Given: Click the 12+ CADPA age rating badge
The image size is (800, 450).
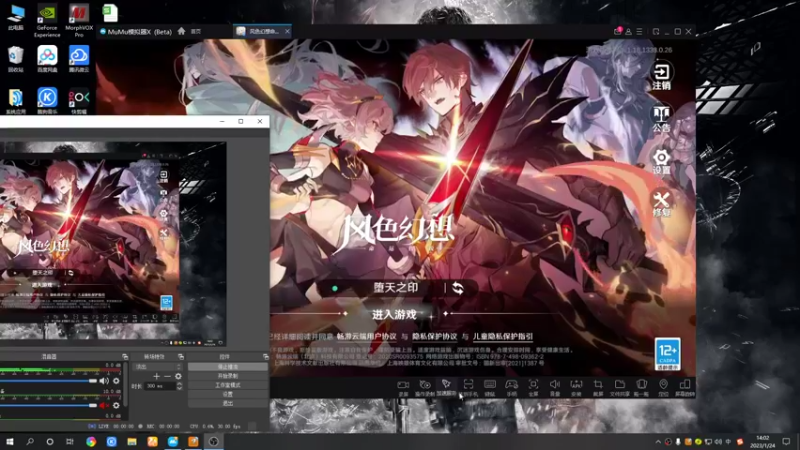Looking at the screenshot, I should [x=667, y=354].
